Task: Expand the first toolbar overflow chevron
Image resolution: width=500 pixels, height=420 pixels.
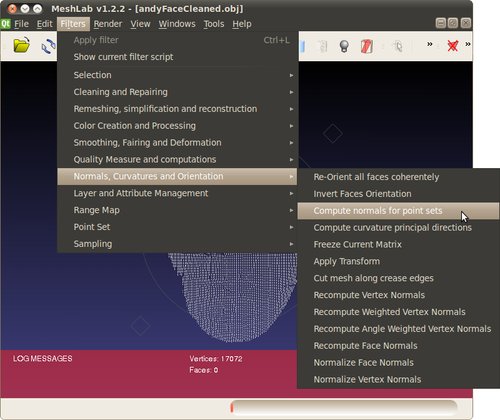Action: [430, 44]
